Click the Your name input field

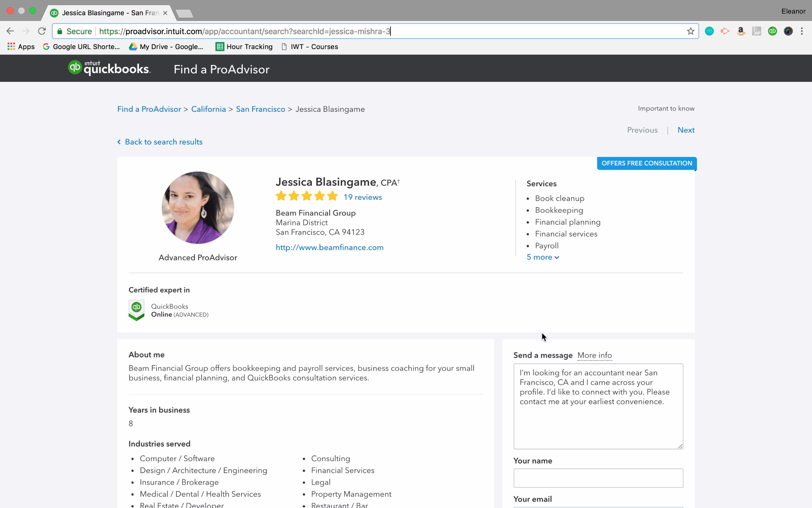[x=598, y=478]
